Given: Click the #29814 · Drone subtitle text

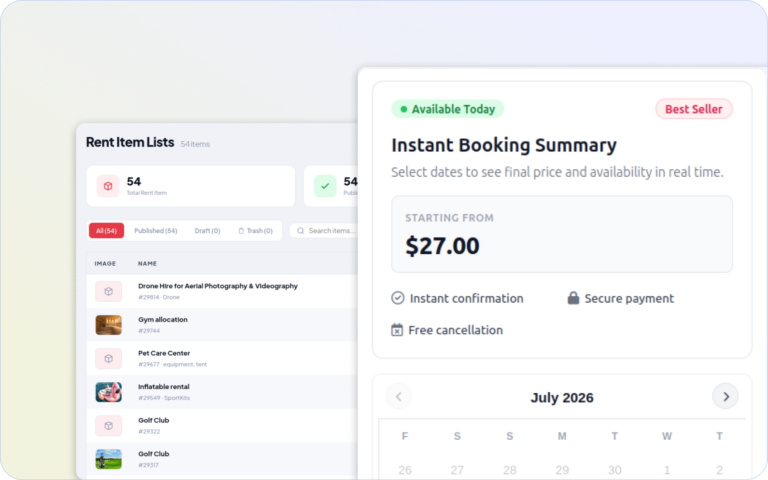Looking at the screenshot, I should click(x=159, y=297).
